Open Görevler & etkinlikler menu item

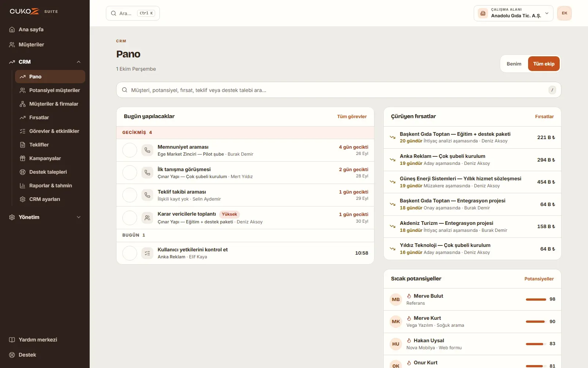click(50, 131)
